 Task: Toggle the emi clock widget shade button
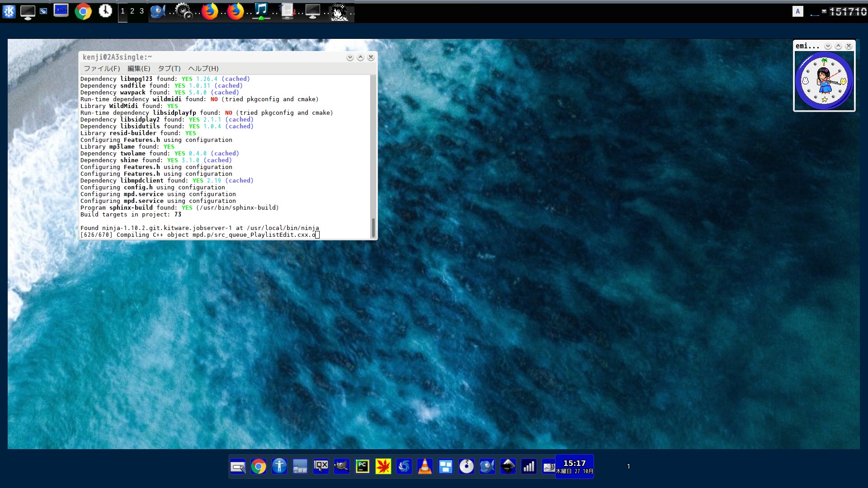(x=839, y=46)
